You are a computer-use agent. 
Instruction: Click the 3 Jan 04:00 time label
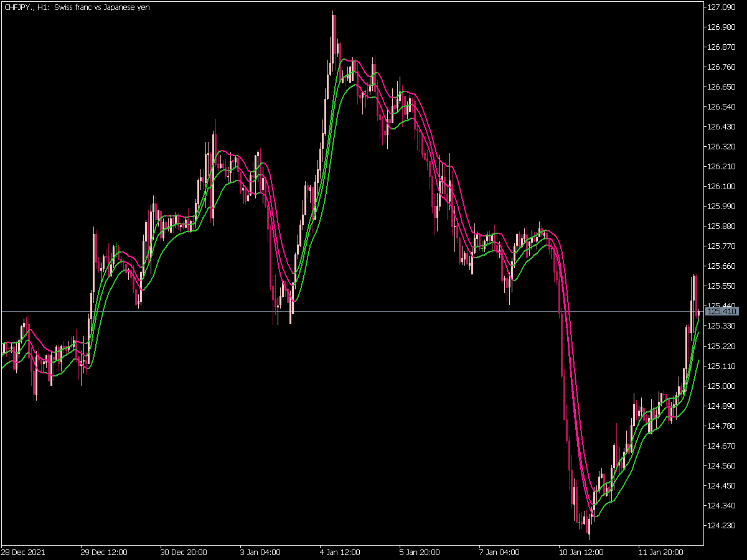pos(261,553)
